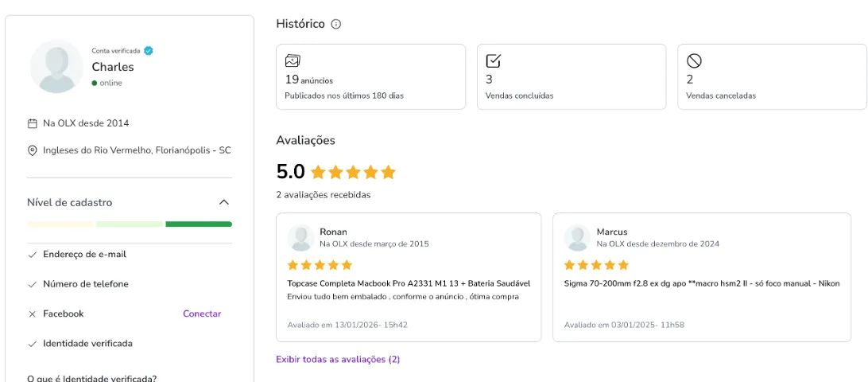Image resolution: width=868 pixels, height=382 pixels.
Task: Click checkmark beside Endereço de e-mail
Action: (x=33, y=255)
